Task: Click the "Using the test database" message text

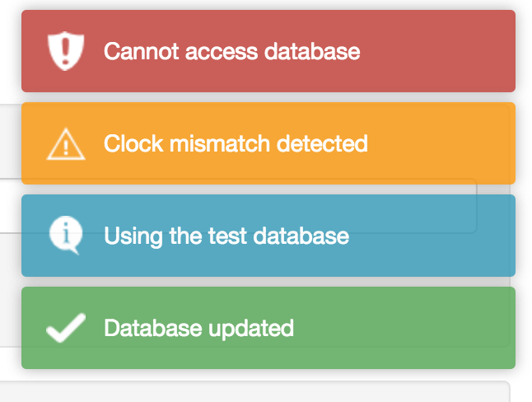Action: tap(226, 236)
